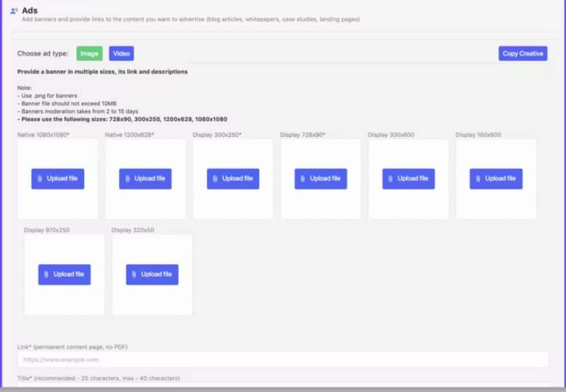This screenshot has width=566, height=392.
Task: Click paperclip icon in Display 300x600 upload
Action: [390, 179]
